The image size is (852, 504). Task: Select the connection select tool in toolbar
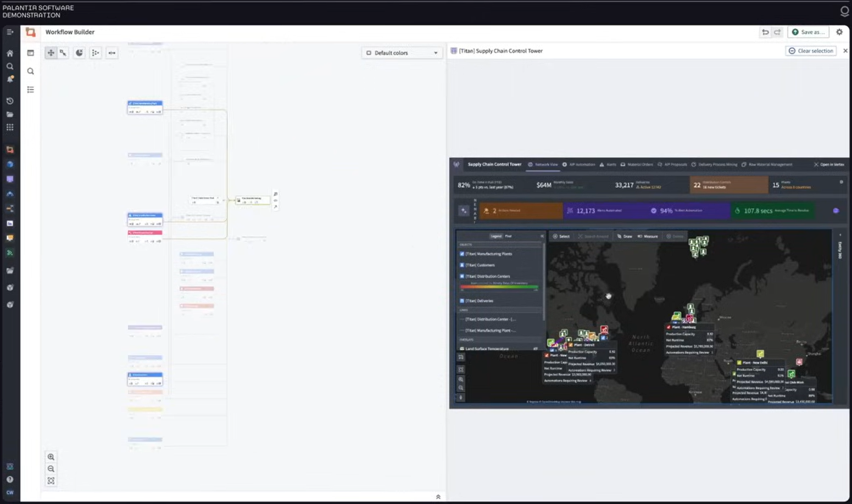pyautogui.click(x=63, y=53)
